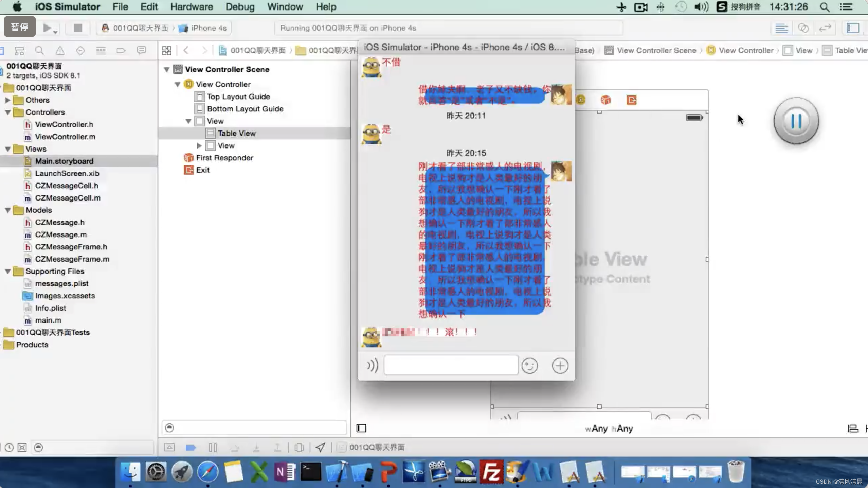Open the assistant editor view
868x488 pixels.
(803, 28)
